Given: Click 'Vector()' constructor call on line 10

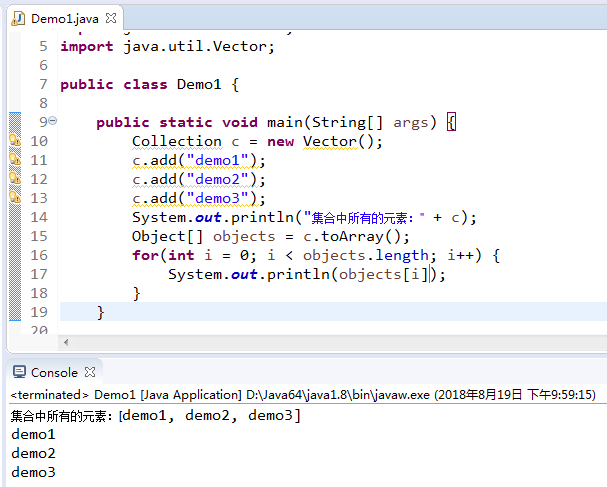Looking at the screenshot, I should coord(338,141).
